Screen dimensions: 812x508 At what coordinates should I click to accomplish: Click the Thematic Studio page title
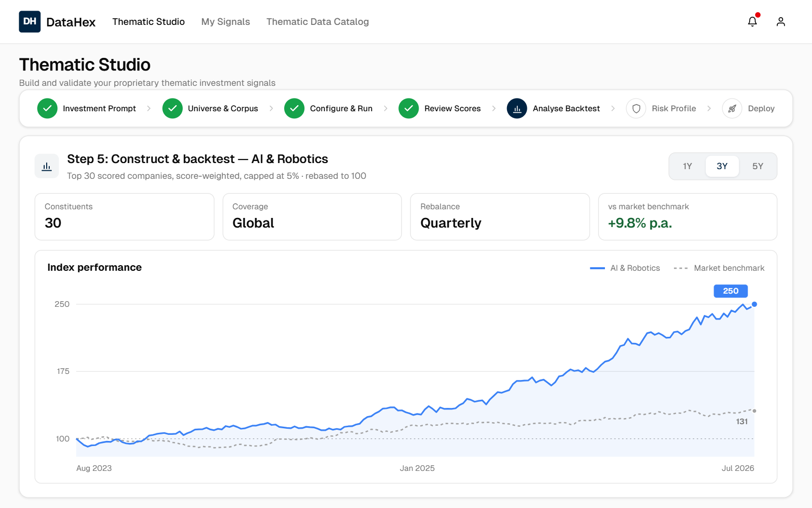[x=85, y=65]
